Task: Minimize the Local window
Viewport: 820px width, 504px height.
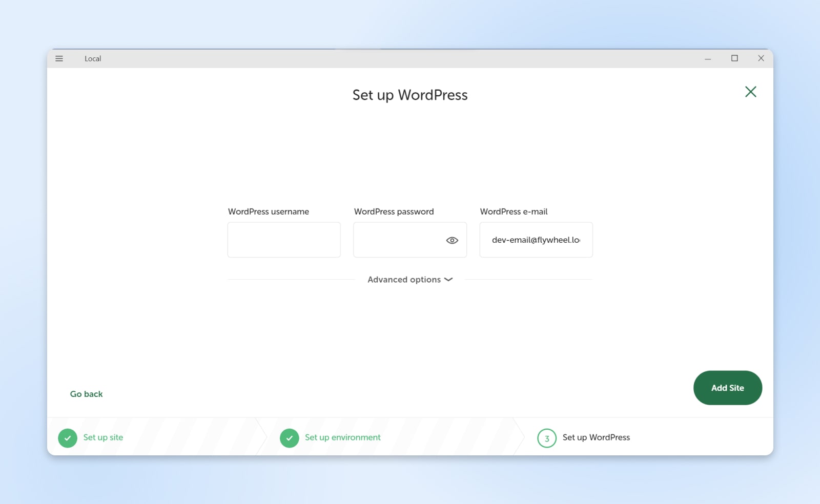Action: (x=708, y=58)
